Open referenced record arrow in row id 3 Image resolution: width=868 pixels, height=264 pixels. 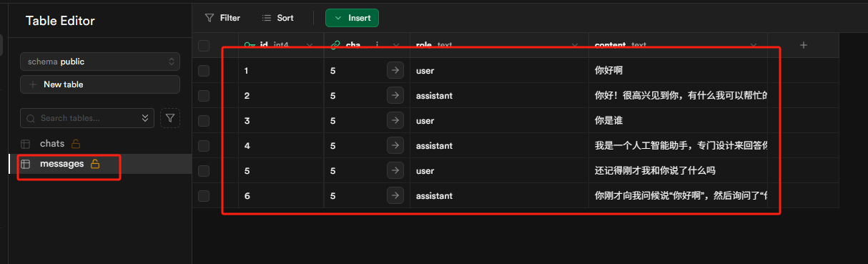click(395, 121)
